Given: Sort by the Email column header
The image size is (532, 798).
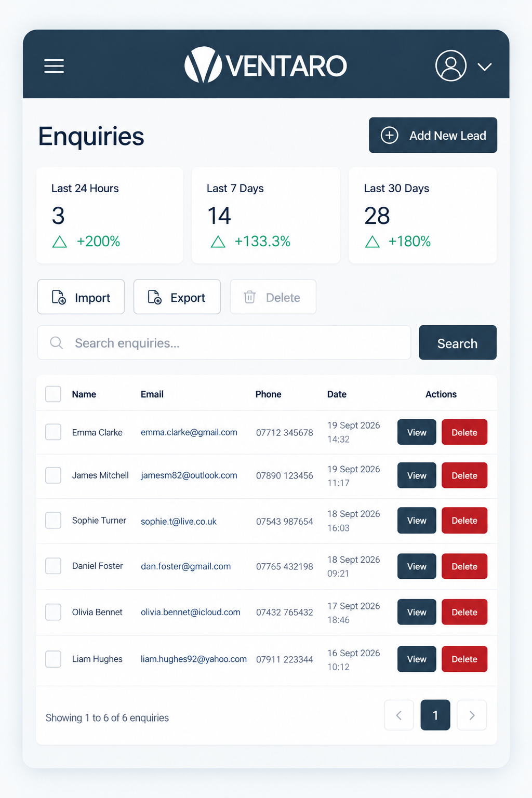Looking at the screenshot, I should tap(152, 394).
